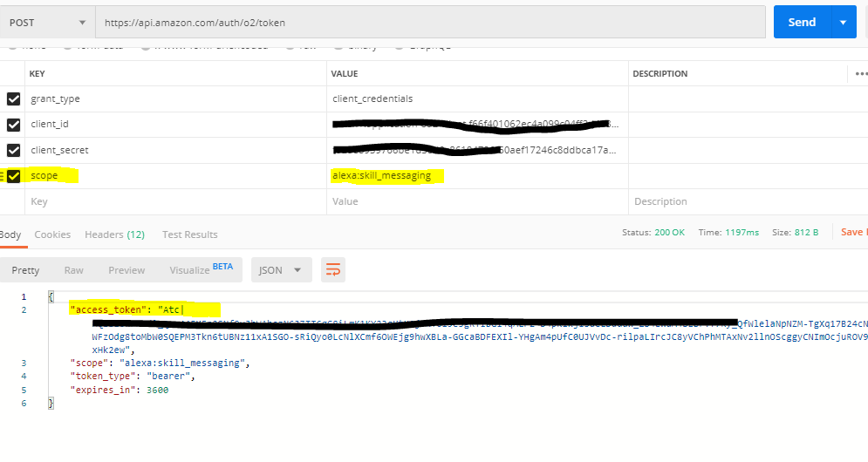This screenshot has height=462, width=868.
Task: Open the Headers (12) tab
Action: [114, 234]
